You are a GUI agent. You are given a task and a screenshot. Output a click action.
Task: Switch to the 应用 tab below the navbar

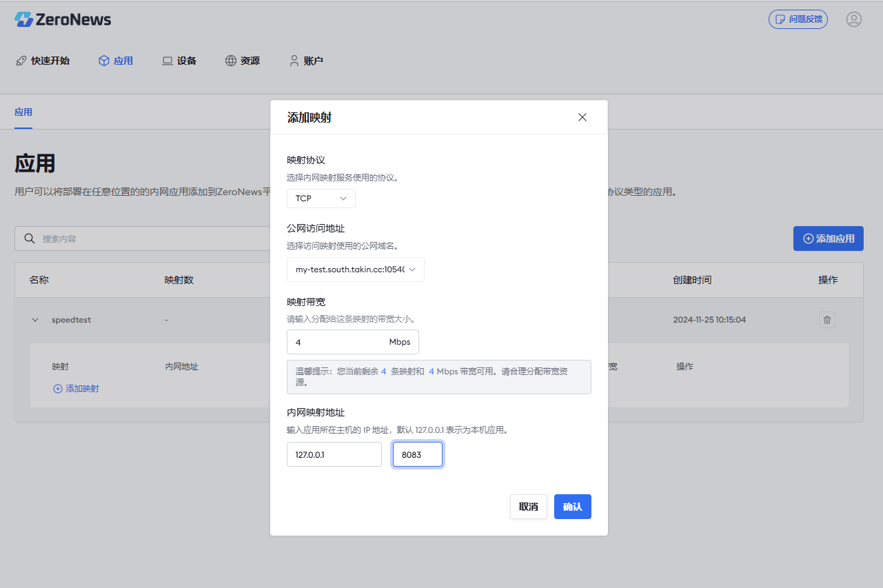pyautogui.click(x=23, y=112)
